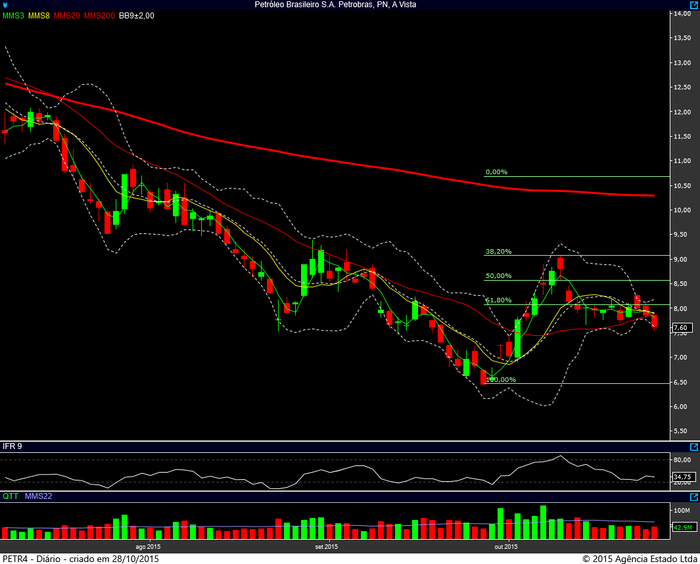Click the blue logo icon in the title bar

point(7,6)
